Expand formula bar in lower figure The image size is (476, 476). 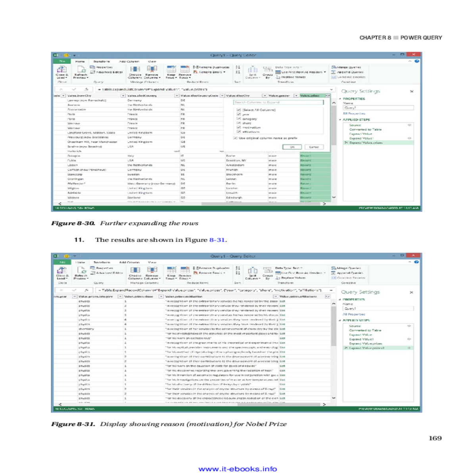coord(332,290)
